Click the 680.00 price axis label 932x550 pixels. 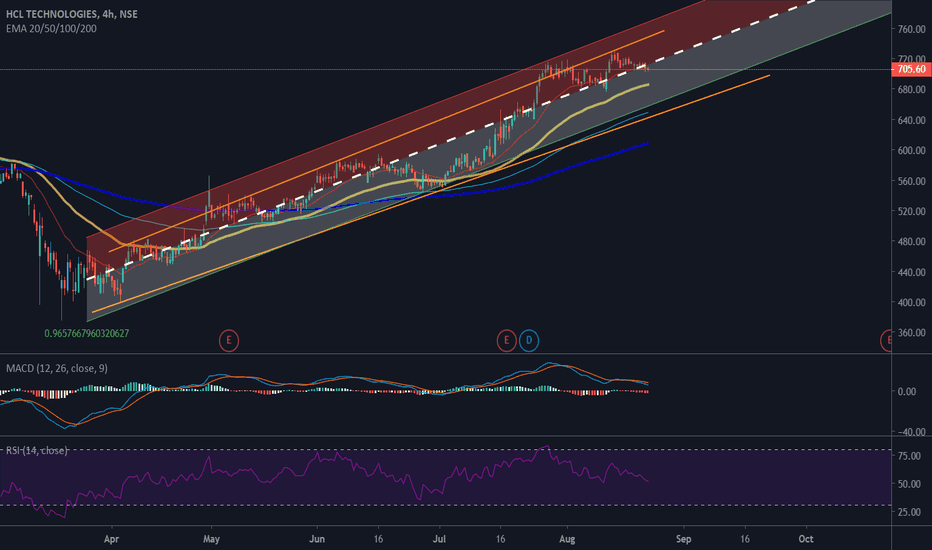tap(912, 90)
